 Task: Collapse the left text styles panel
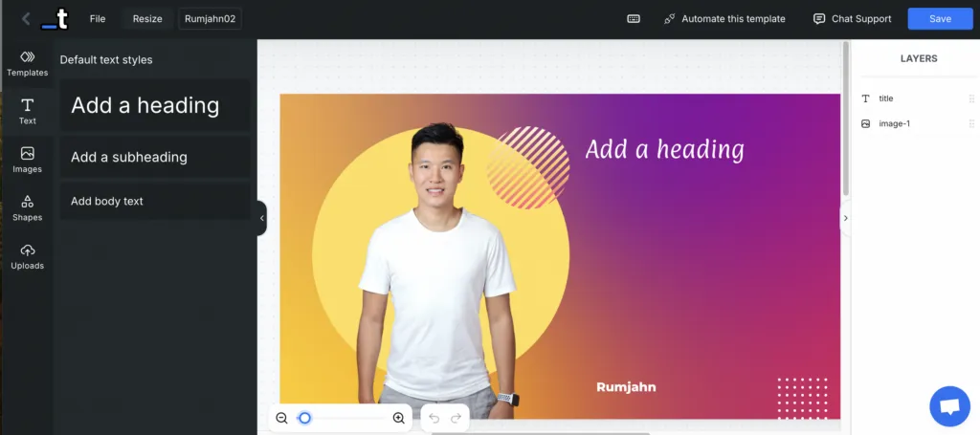pos(261,218)
